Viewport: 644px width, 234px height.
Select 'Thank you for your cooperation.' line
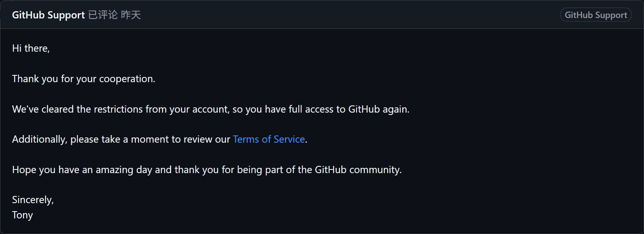tap(83, 79)
